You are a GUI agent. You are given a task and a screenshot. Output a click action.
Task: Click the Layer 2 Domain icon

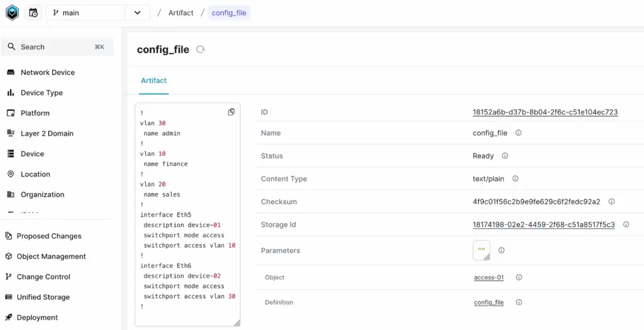[x=11, y=133]
